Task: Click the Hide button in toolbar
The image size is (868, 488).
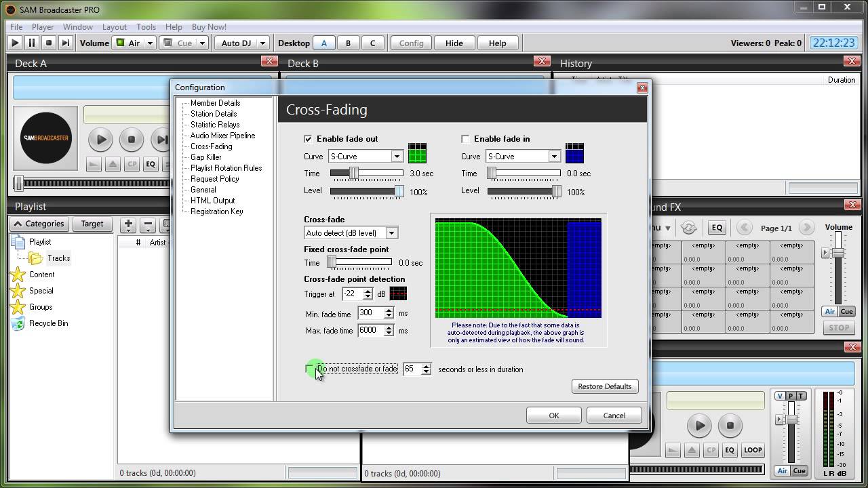Action: tap(454, 43)
